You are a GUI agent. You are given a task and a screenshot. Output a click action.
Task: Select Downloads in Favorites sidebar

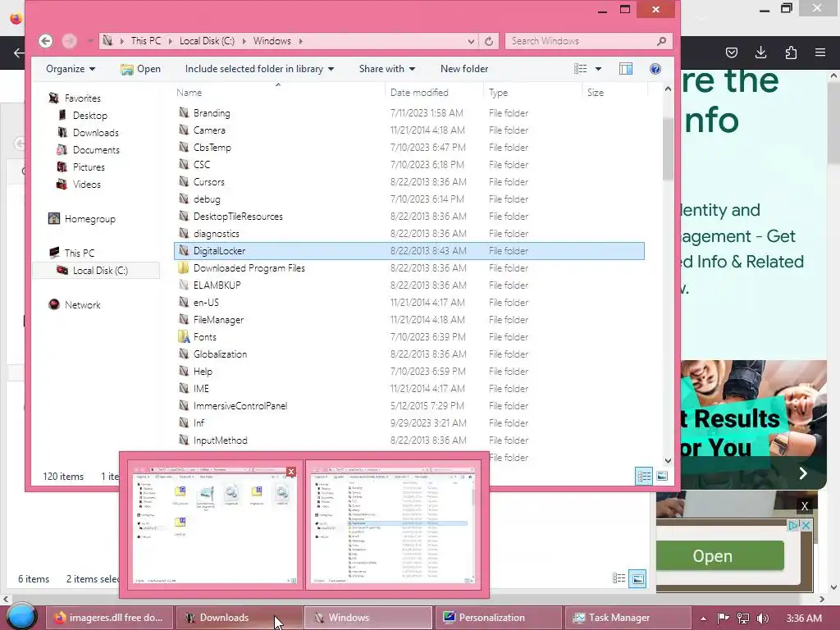tap(95, 132)
